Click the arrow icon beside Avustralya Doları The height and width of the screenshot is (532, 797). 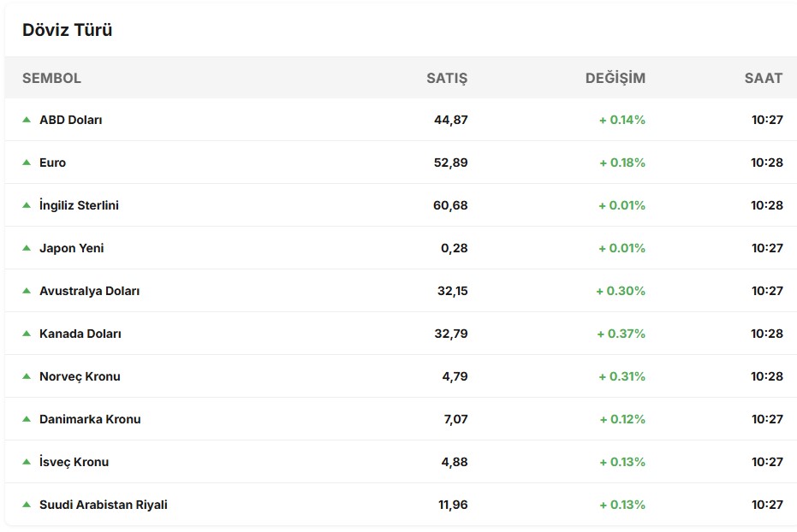27,291
